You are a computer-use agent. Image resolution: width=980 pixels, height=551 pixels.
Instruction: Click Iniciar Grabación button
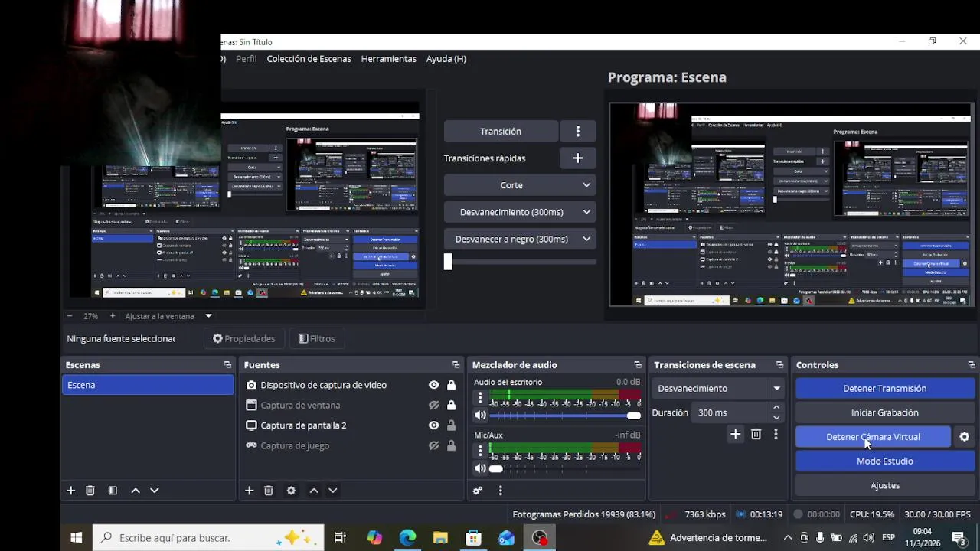click(885, 412)
